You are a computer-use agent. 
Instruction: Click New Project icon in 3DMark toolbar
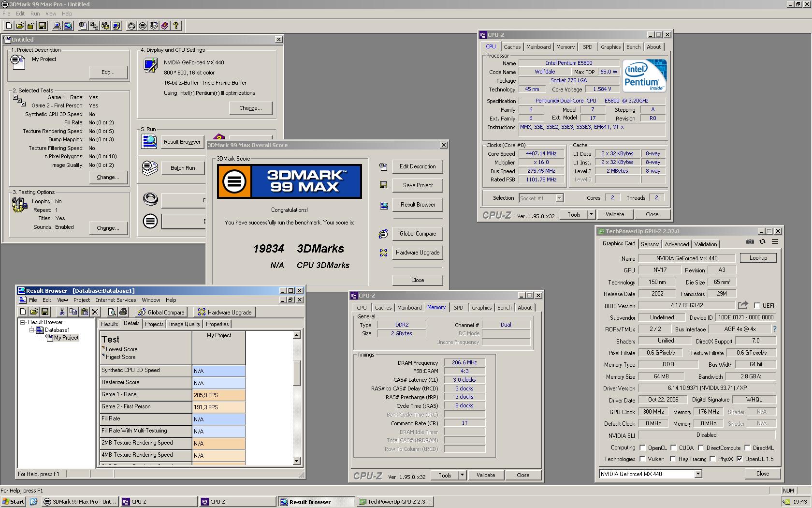tap(9, 26)
